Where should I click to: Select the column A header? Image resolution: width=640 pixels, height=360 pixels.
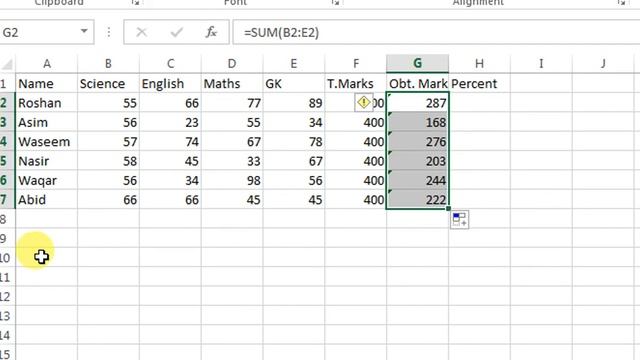click(x=47, y=64)
